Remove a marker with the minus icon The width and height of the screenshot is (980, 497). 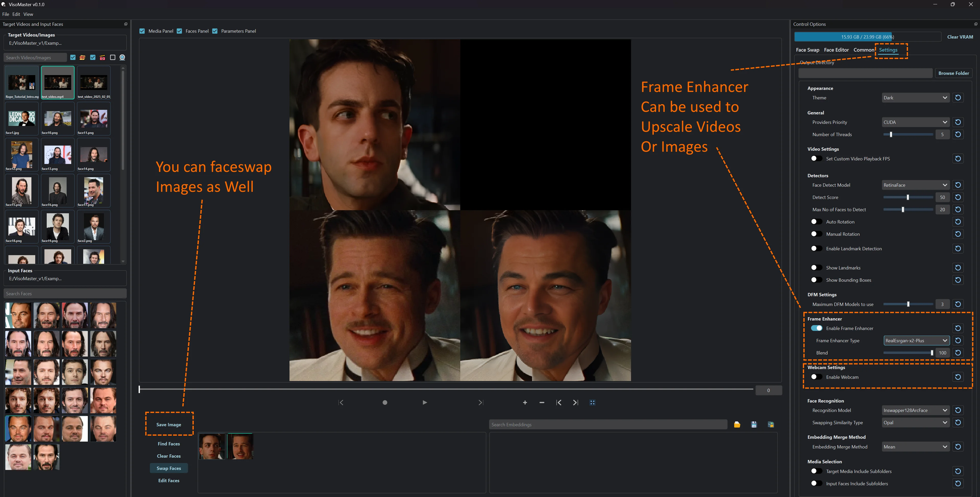pos(542,403)
